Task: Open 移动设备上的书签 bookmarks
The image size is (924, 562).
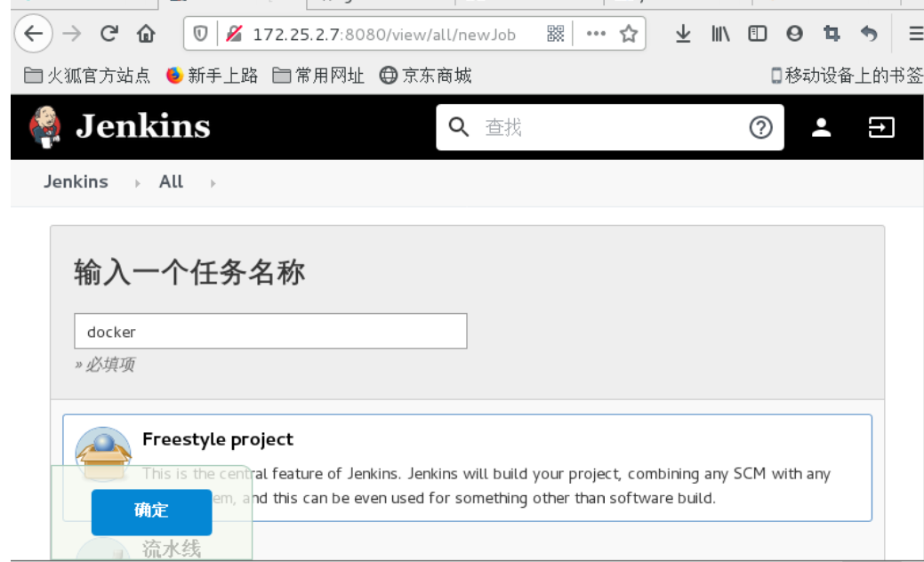Action: coord(848,76)
